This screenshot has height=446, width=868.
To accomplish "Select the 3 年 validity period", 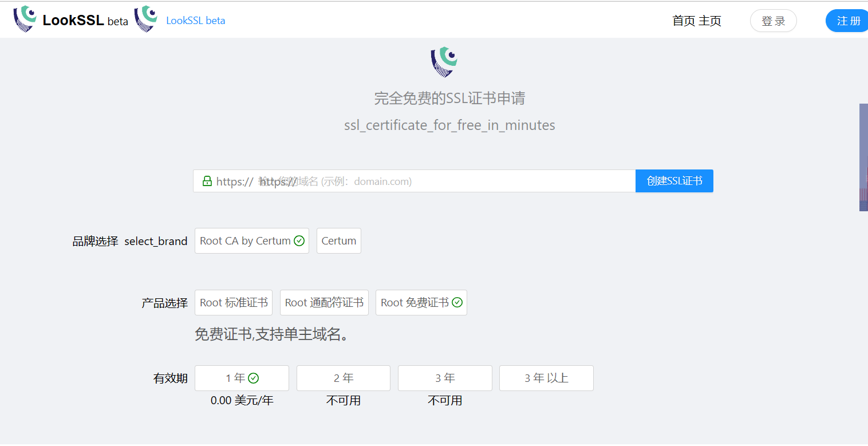I will click(445, 378).
